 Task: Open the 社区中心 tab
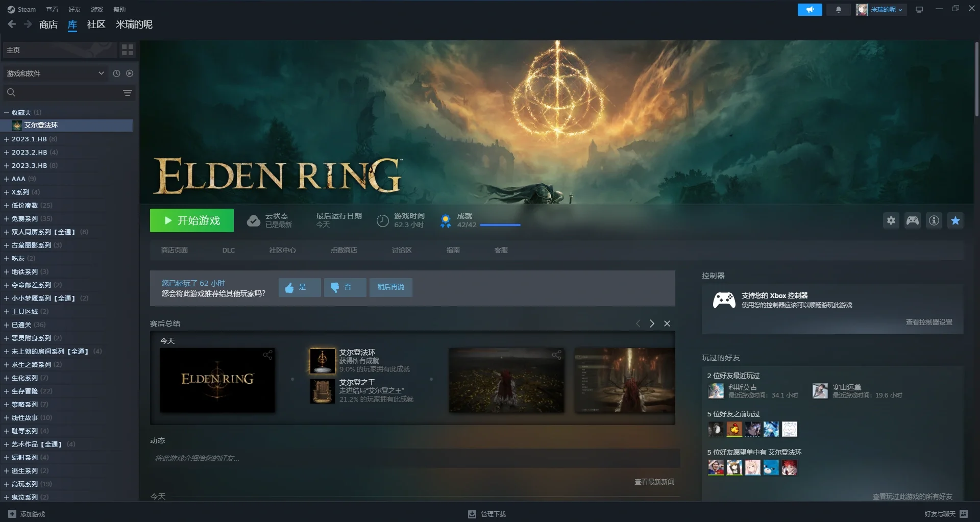(x=282, y=250)
